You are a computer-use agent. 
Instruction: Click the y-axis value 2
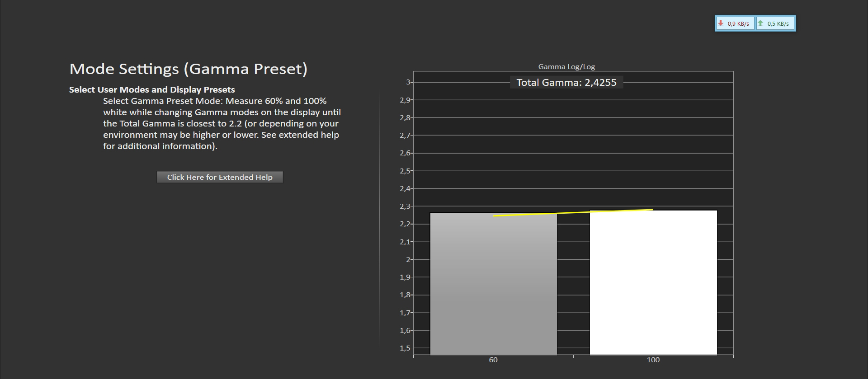(x=408, y=260)
